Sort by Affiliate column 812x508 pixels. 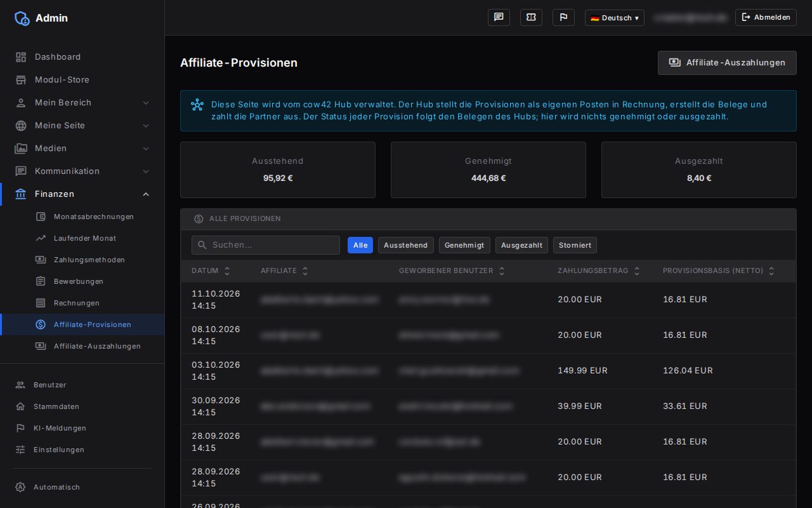click(285, 271)
